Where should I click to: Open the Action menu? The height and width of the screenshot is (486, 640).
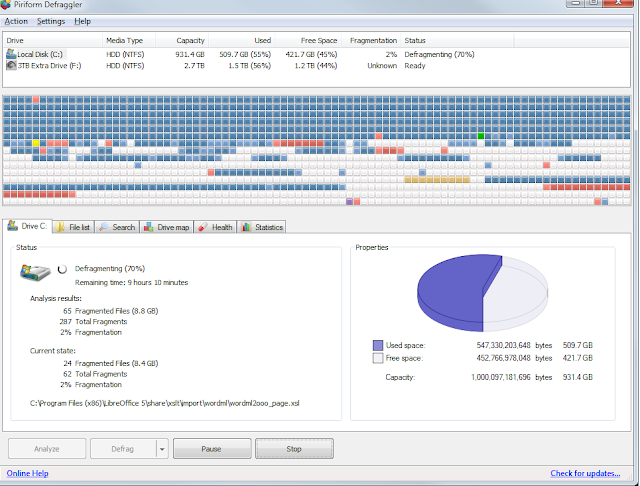click(16, 21)
